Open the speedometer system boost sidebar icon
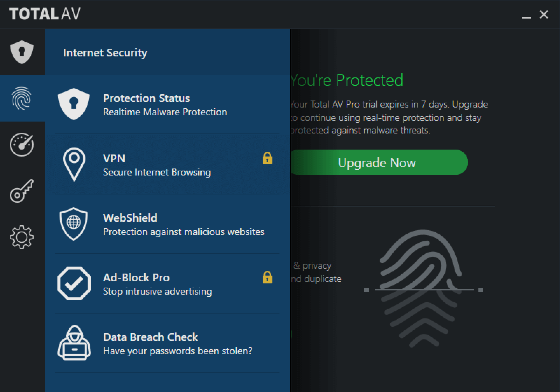 pos(22,144)
